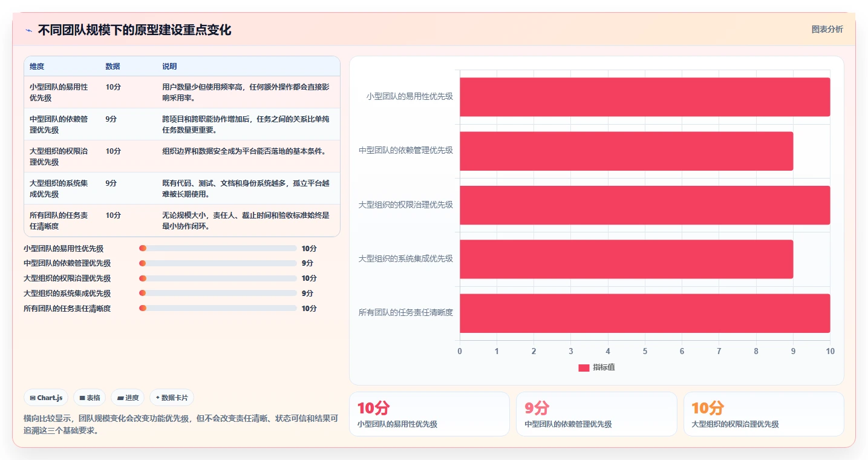The width and height of the screenshot is (868, 460).
Task: Click the 大型组织的权限治理优先级 progress bar
Action: (218, 278)
